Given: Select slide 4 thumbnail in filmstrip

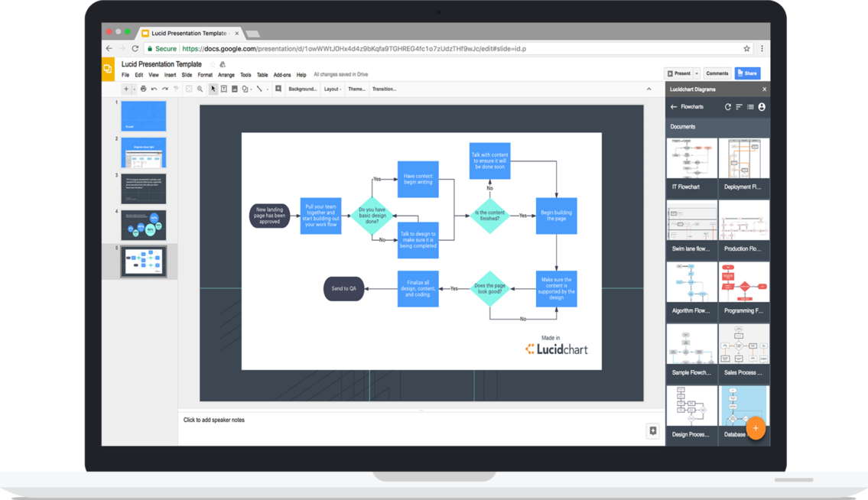Looking at the screenshot, I should point(143,225).
